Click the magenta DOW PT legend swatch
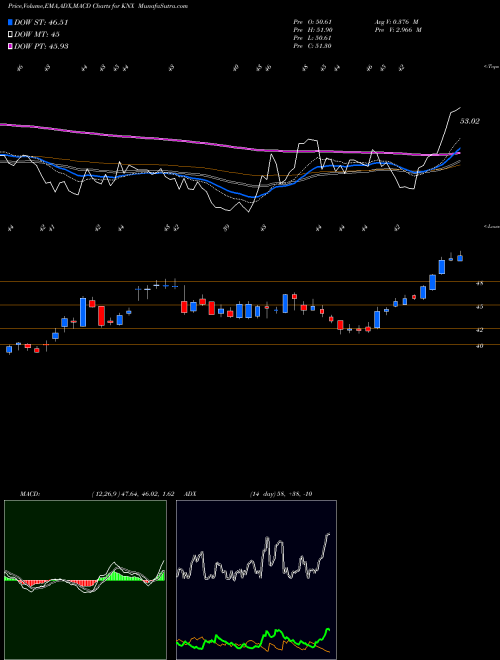Image resolution: width=500 pixels, height=660 pixels. click(x=10, y=46)
